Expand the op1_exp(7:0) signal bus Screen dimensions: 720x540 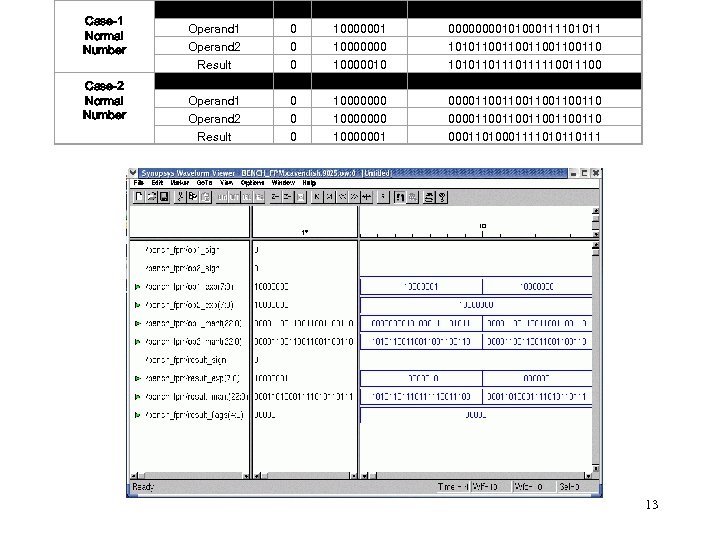[x=137, y=287]
